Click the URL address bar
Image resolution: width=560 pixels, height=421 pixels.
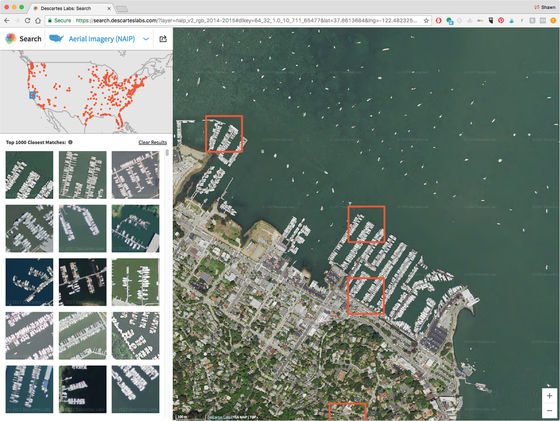(x=246, y=21)
